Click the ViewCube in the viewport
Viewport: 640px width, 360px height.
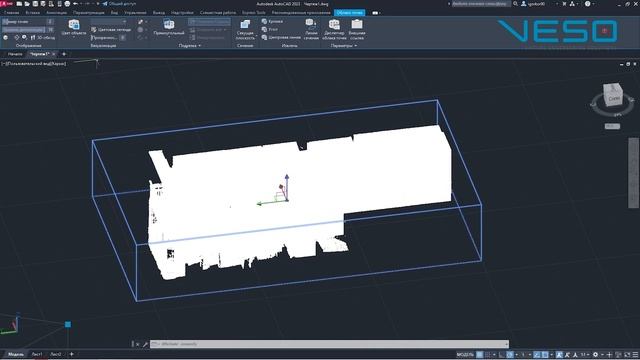click(x=613, y=95)
